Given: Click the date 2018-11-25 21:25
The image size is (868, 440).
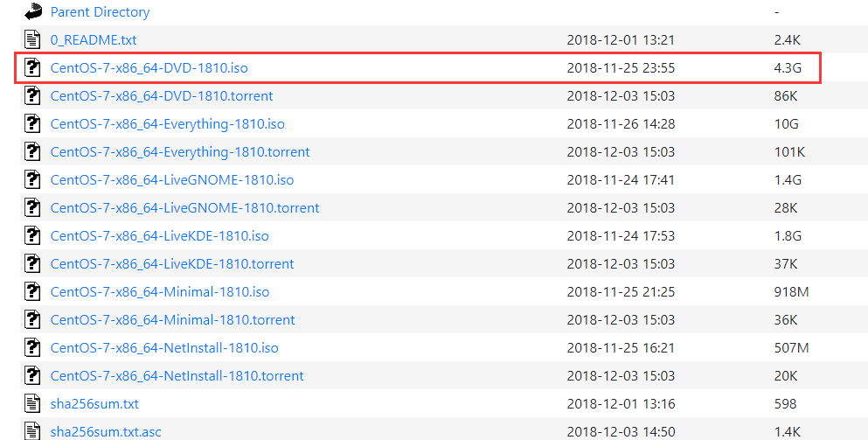Looking at the screenshot, I should [621, 292].
